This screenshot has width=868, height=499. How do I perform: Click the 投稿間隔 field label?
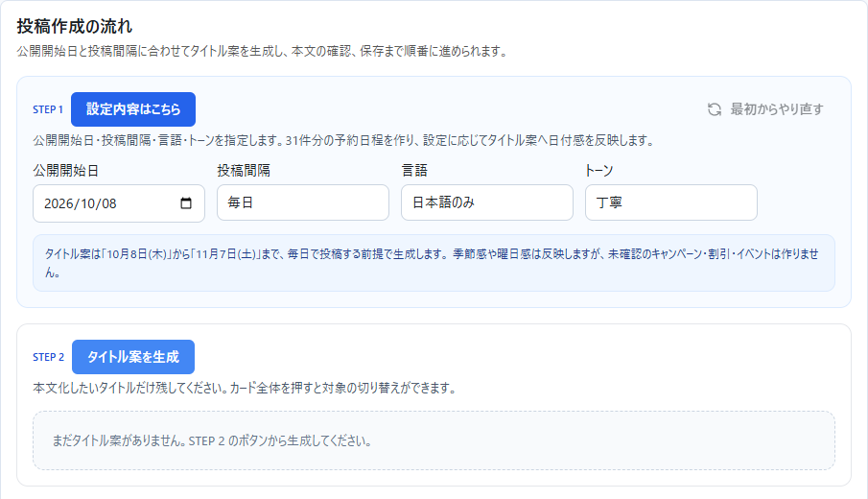(x=244, y=171)
